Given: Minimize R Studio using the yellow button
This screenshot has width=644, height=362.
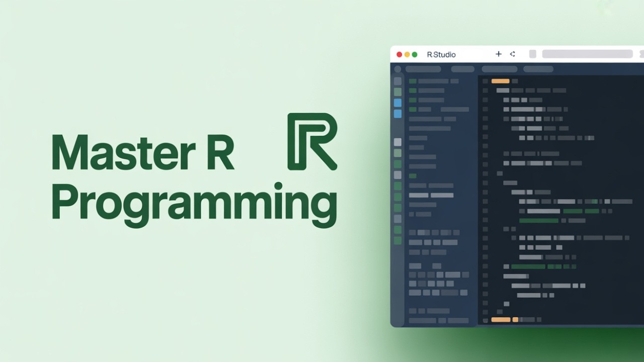Looking at the screenshot, I should pyautogui.click(x=407, y=54).
